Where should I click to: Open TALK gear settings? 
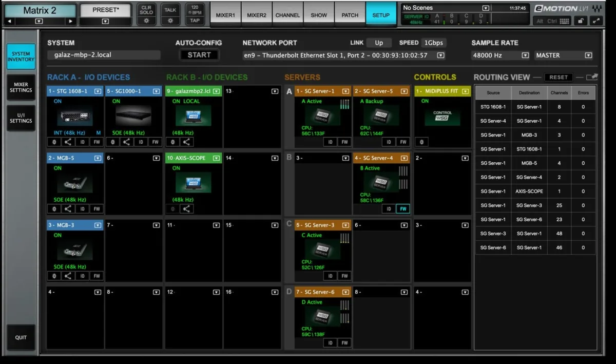point(169,21)
